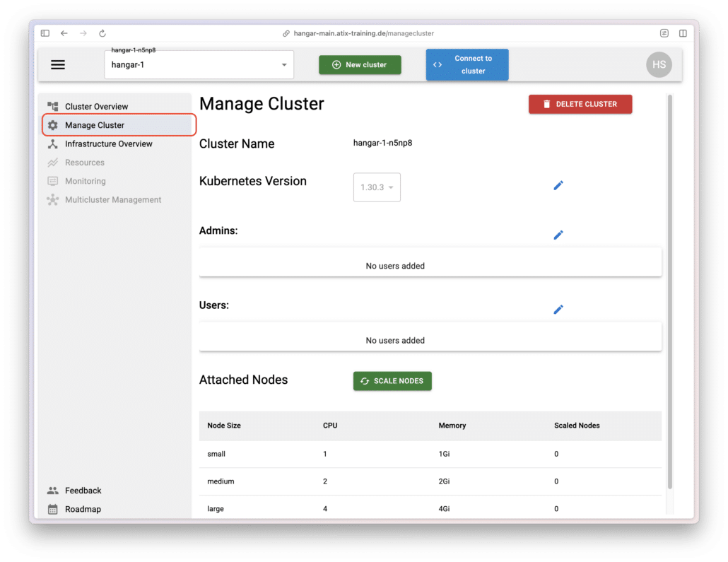Viewport: 728px width, 562px height.
Task: Click the Scale Nodes button
Action: coord(392,381)
